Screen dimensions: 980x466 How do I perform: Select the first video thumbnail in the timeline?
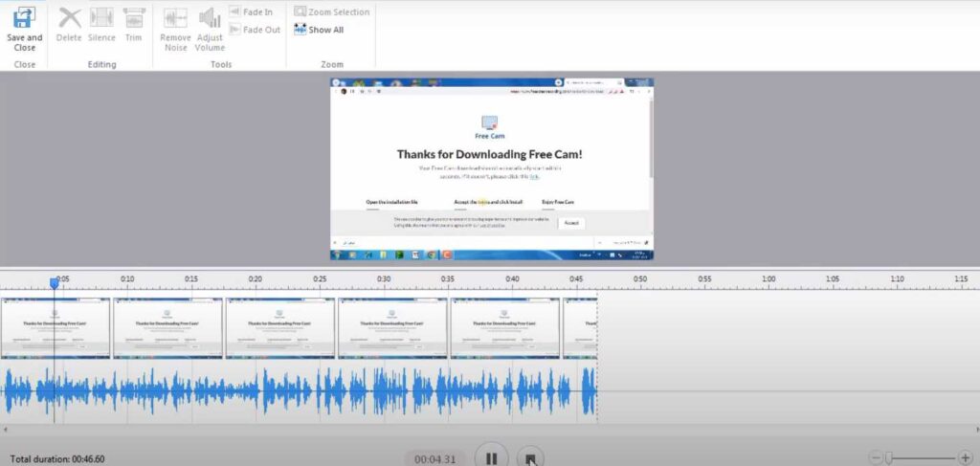pos(55,328)
